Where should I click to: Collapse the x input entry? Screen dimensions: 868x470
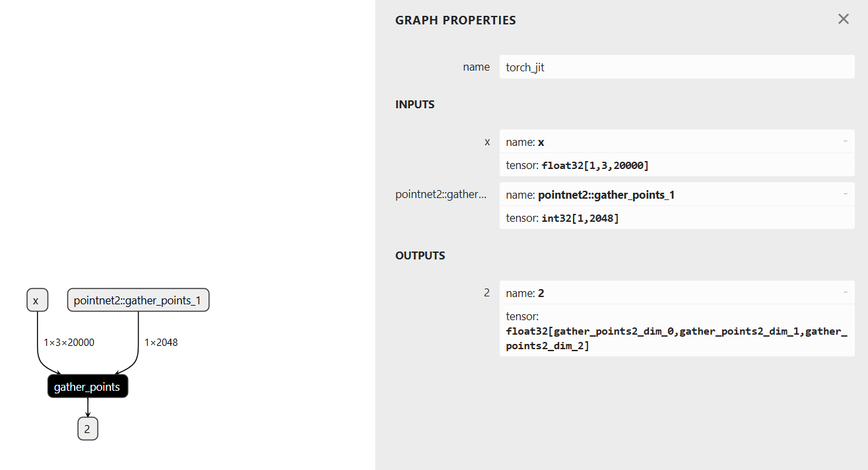point(845,141)
